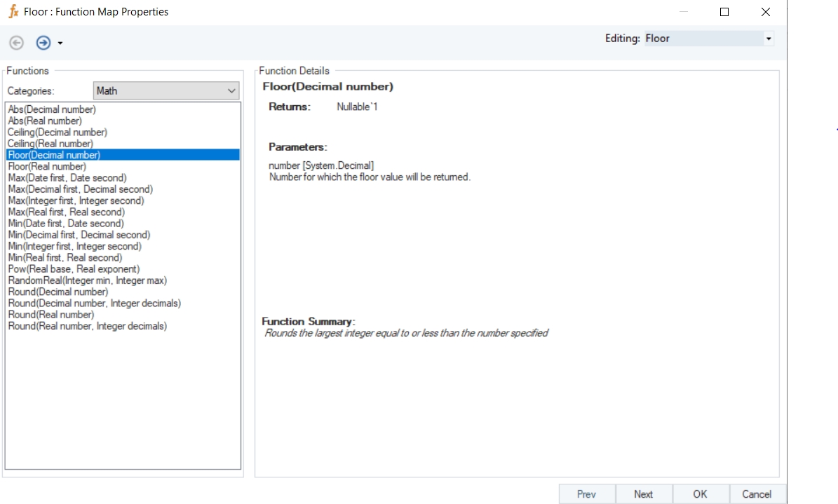This screenshot has height=504, width=838.
Task: Click the forward navigation arrow icon
Action: [43, 43]
